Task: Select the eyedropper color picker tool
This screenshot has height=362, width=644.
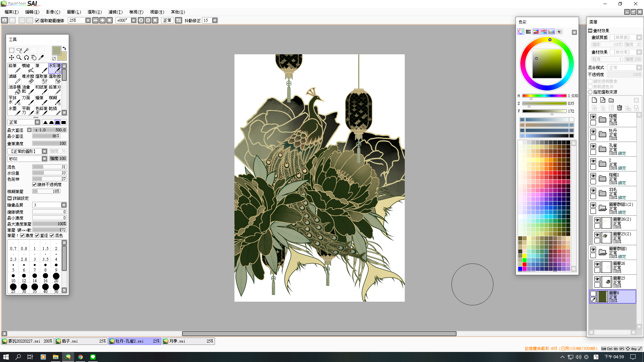Action: tap(41, 58)
